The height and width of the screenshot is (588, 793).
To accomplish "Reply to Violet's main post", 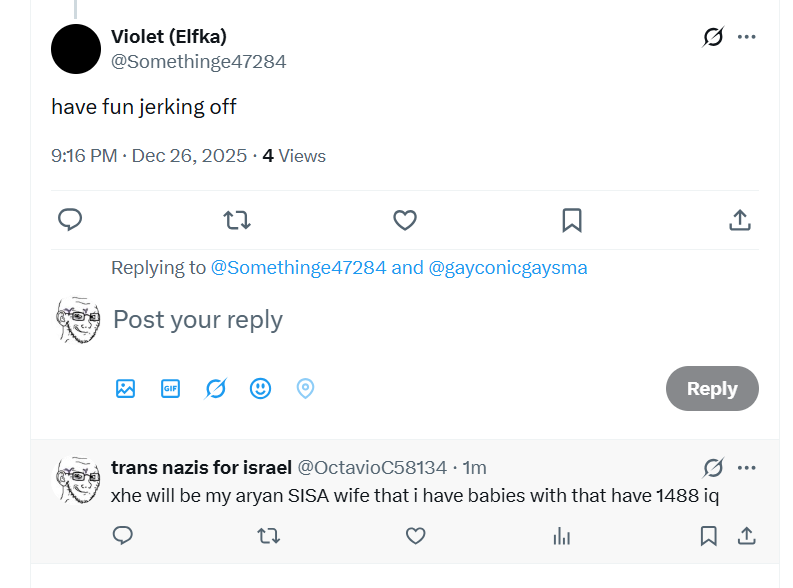I will [x=70, y=220].
